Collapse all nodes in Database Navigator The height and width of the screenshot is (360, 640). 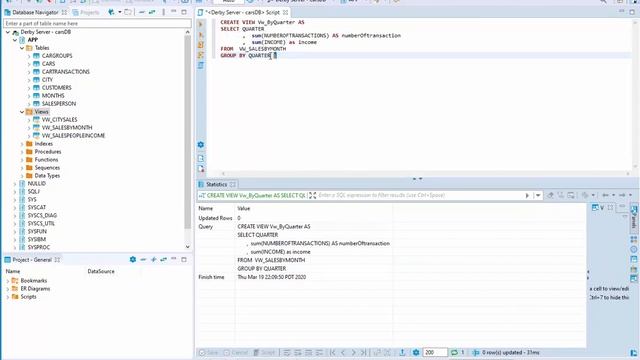[x=142, y=12]
